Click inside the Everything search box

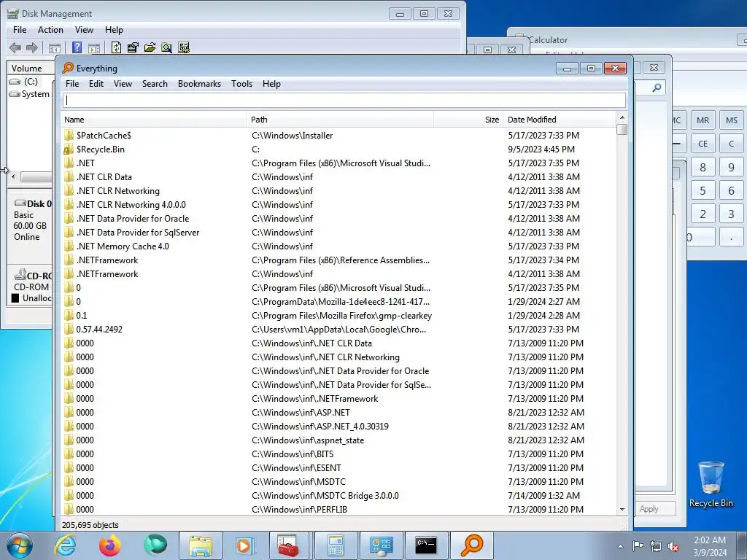click(344, 100)
